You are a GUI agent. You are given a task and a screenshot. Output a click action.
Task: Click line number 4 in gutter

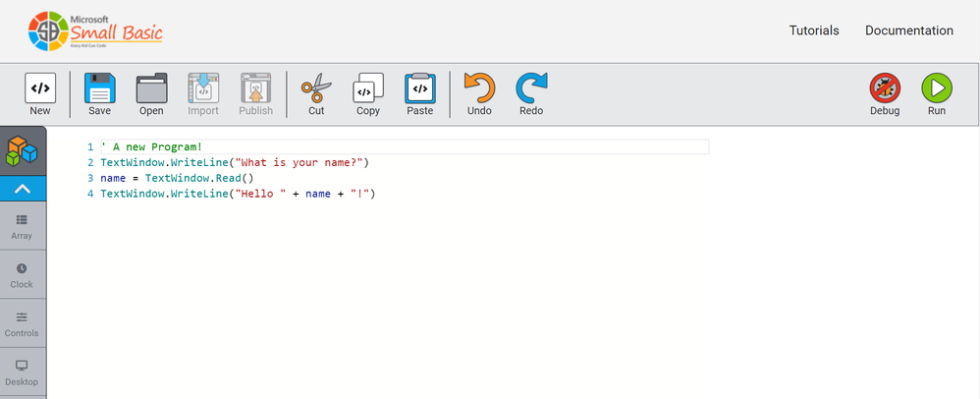tap(90, 194)
